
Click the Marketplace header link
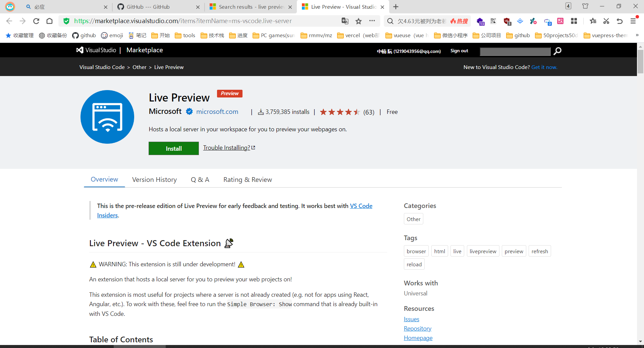point(145,50)
